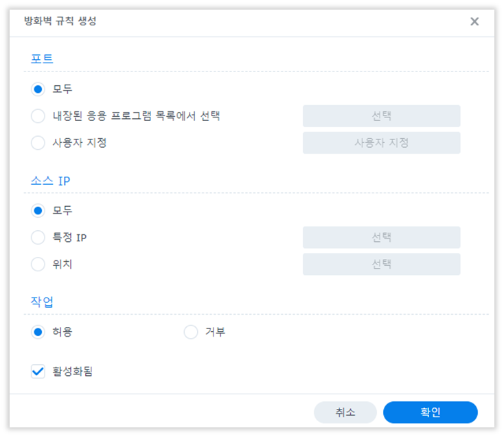Close the 방화벽 규칙 생성 dialog
504x437 pixels.
(x=474, y=21)
